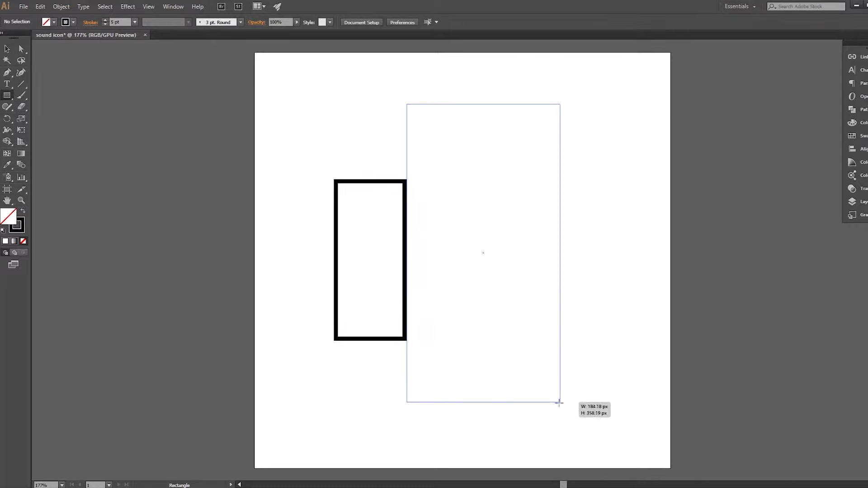868x488 pixels.
Task: Open the Style dropdown arrow
Action: [x=330, y=22]
